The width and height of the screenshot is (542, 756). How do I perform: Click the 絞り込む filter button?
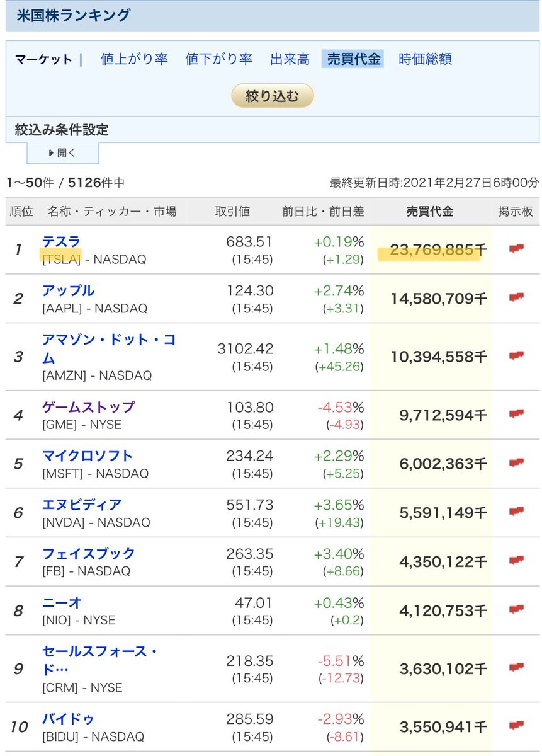272,96
